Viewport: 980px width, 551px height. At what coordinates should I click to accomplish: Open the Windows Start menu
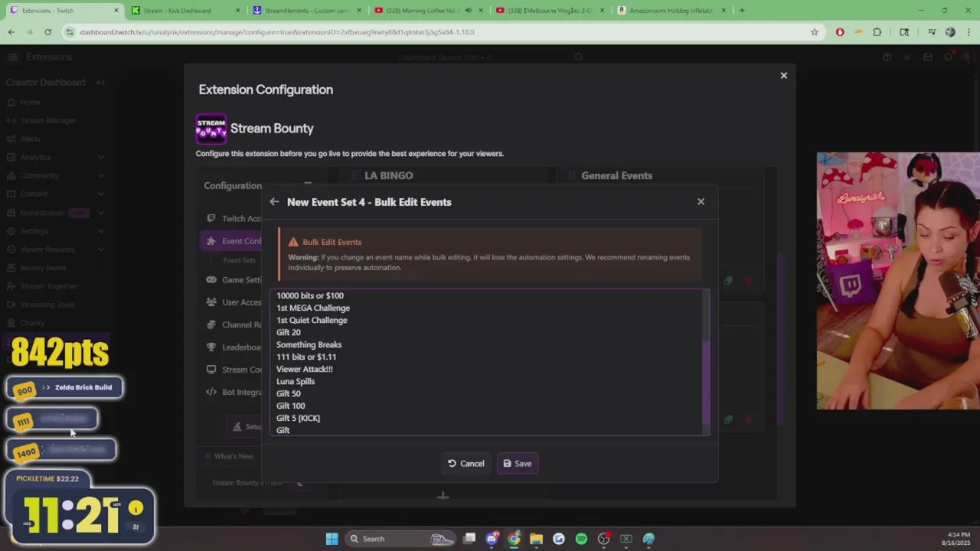[332, 539]
